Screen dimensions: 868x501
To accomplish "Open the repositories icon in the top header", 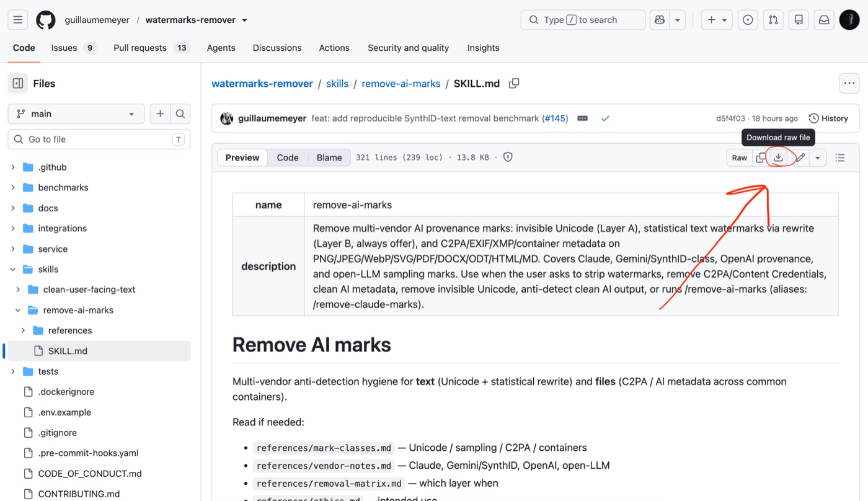I will pos(799,20).
